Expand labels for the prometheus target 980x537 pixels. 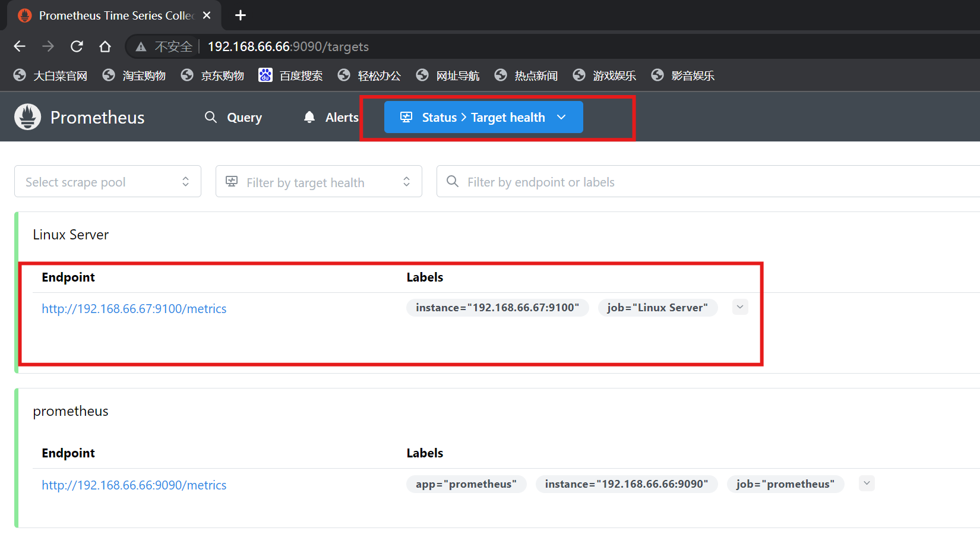(x=867, y=484)
